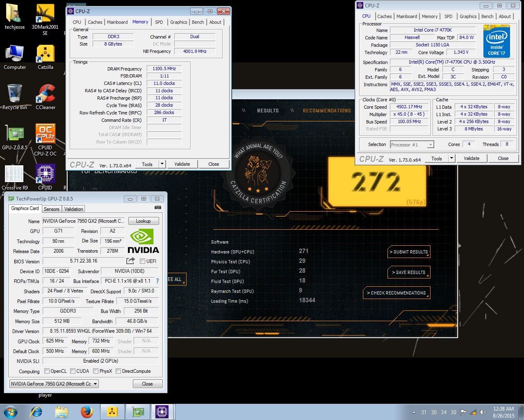This screenshot has height=420, width=524.
Task: Click Tools button in Memory CPU-Z window
Action: (x=147, y=164)
